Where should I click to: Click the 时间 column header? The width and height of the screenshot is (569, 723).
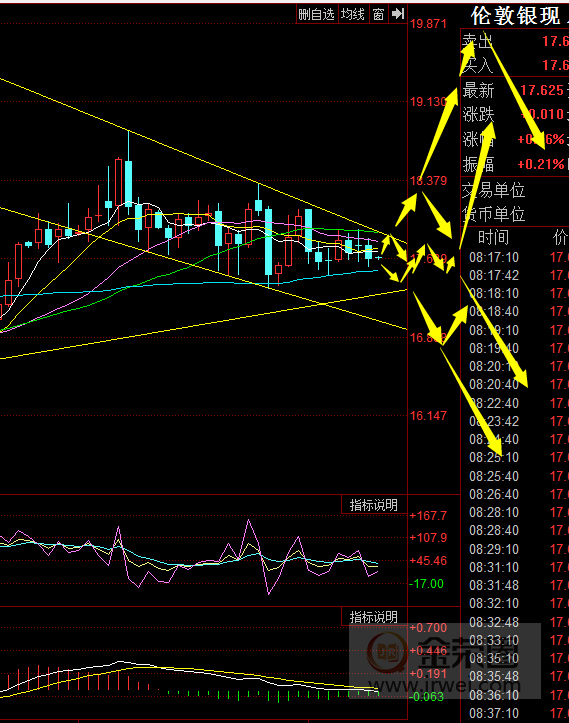pyautogui.click(x=493, y=237)
